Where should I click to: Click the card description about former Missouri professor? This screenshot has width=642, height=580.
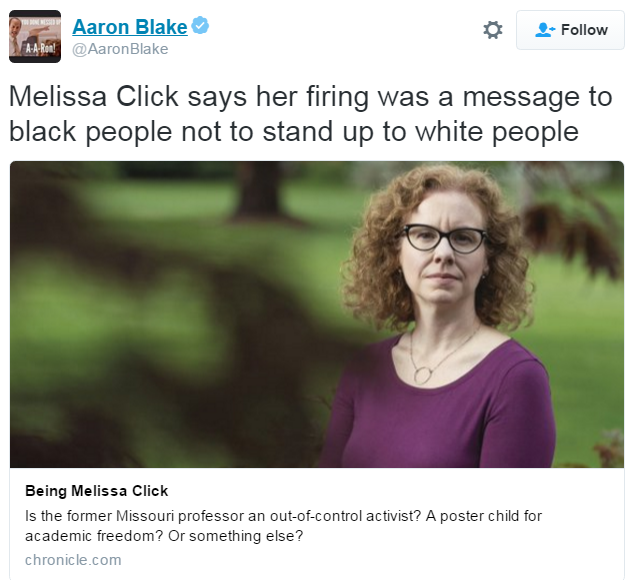click(x=283, y=526)
